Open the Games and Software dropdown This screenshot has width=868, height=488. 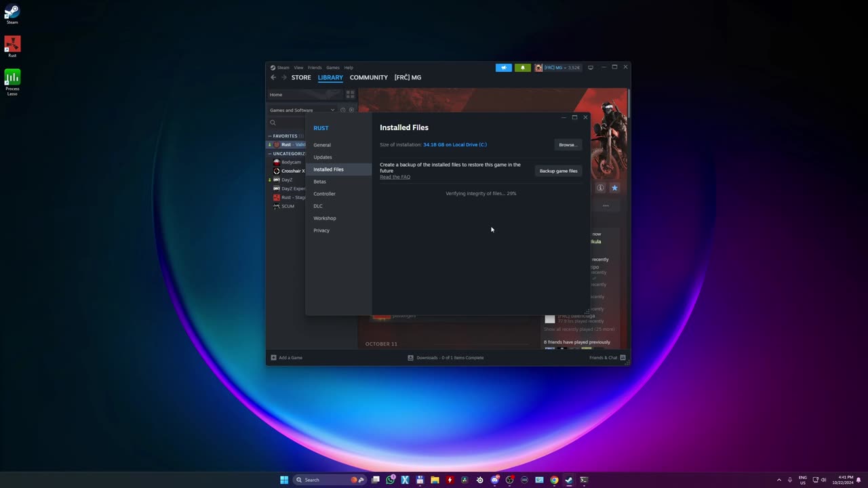[302, 110]
